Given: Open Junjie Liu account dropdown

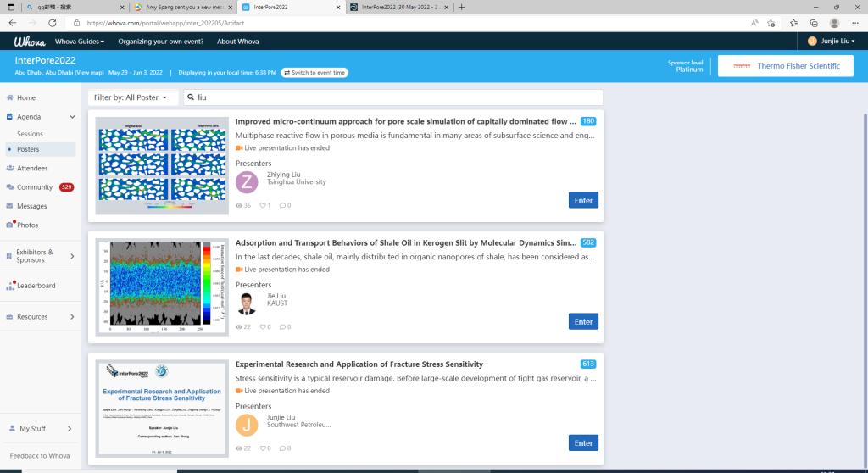Looking at the screenshot, I should pos(831,41).
